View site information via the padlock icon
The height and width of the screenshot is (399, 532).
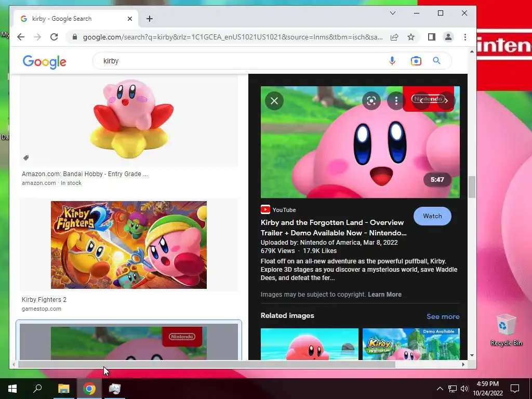[x=75, y=37]
